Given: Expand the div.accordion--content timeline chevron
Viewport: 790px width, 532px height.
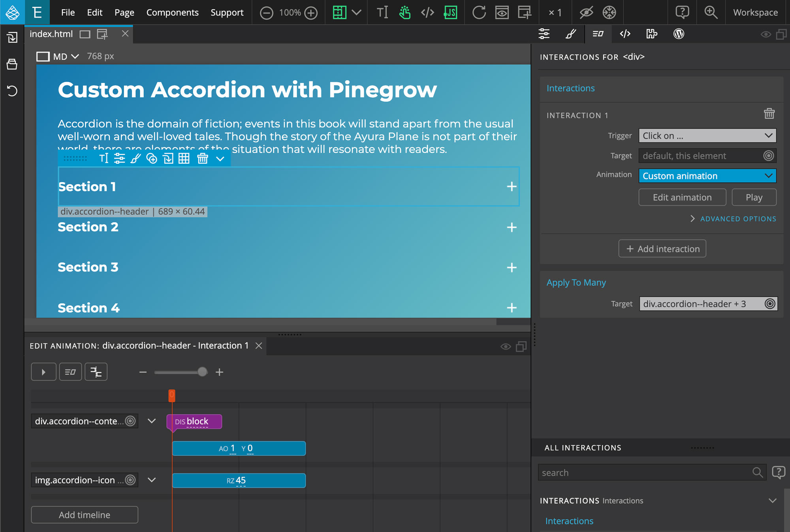Looking at the screenshot, I should tap(152, 421).
